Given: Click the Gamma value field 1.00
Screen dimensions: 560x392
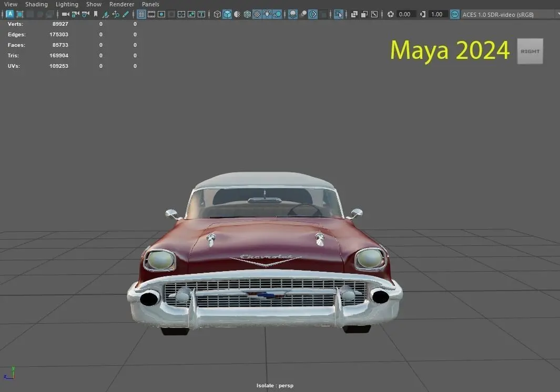Looking at the screenshot, I should (x=437, y=14).
